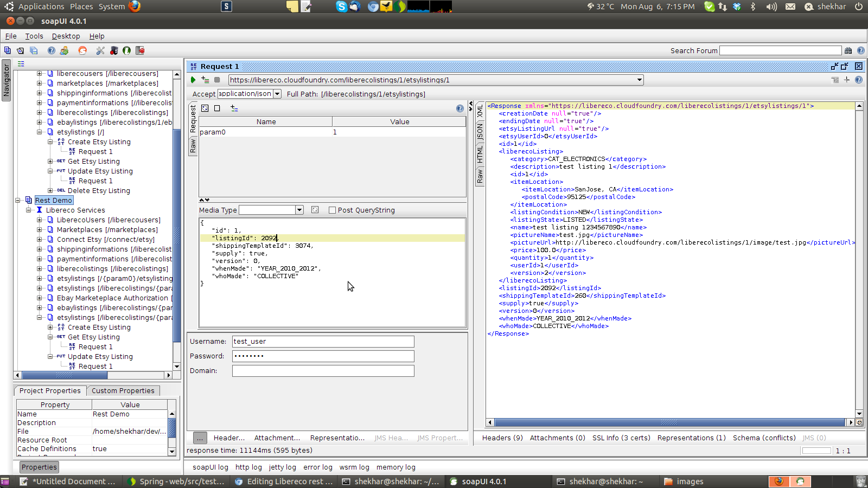The image size is (868, 488).
Task: Switch to the JSON response view tab
Action: pos(480,131)
